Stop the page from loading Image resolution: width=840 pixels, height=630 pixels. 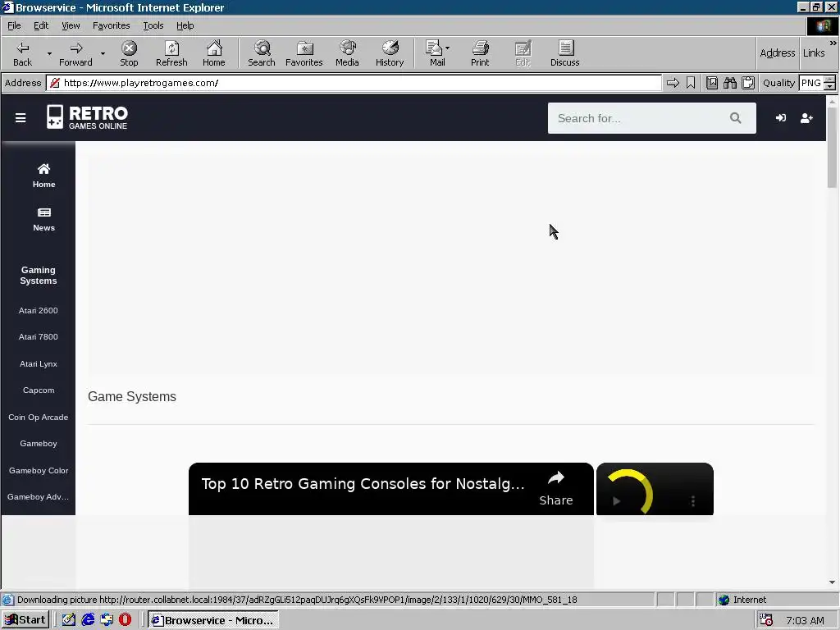point(129,53)
